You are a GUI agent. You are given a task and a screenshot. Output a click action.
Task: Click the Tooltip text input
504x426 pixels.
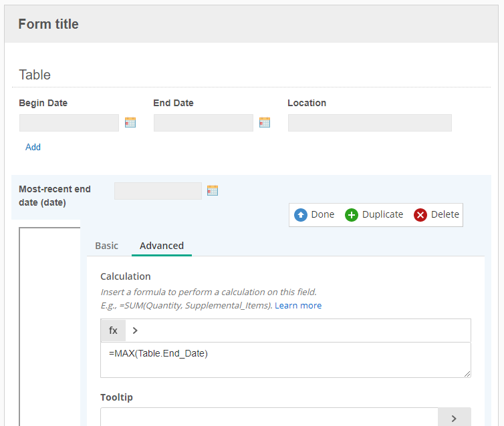tap(269, 417)
